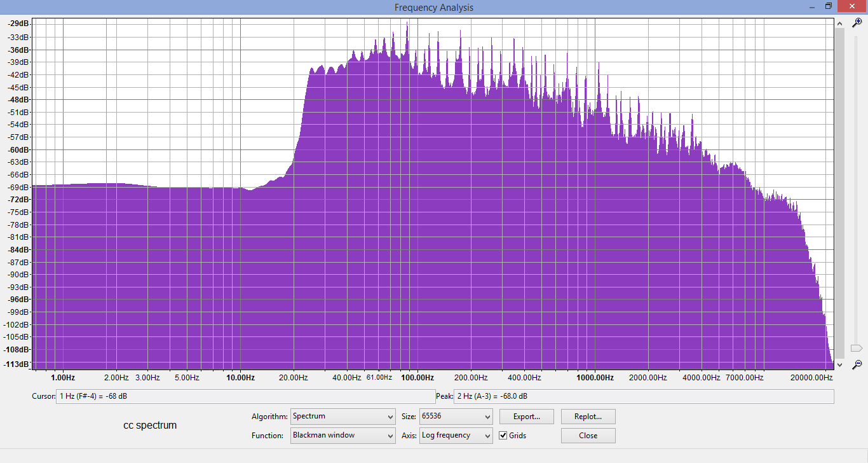Uncheck the Grids checkbox
The width and height of the screenshot is (868, 463).
pyautogui.click(x=503, y=436)
